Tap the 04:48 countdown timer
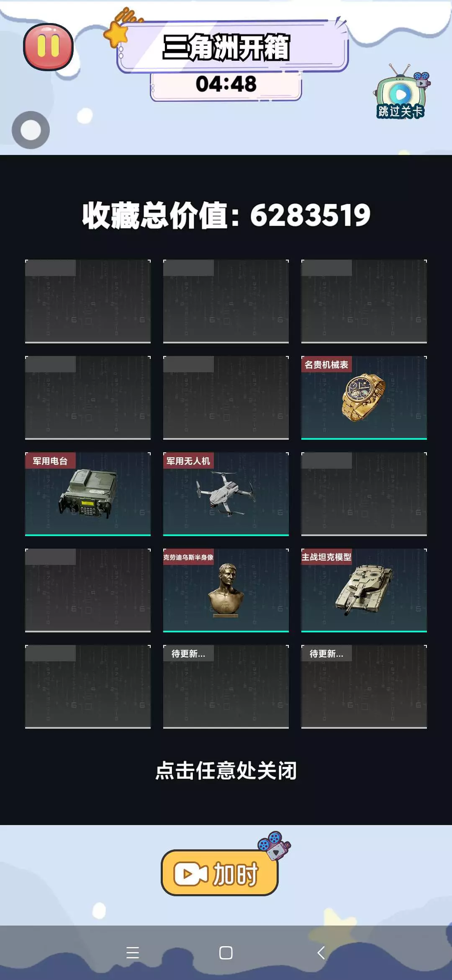Screen dimensions: 452x980 (226, 84)
